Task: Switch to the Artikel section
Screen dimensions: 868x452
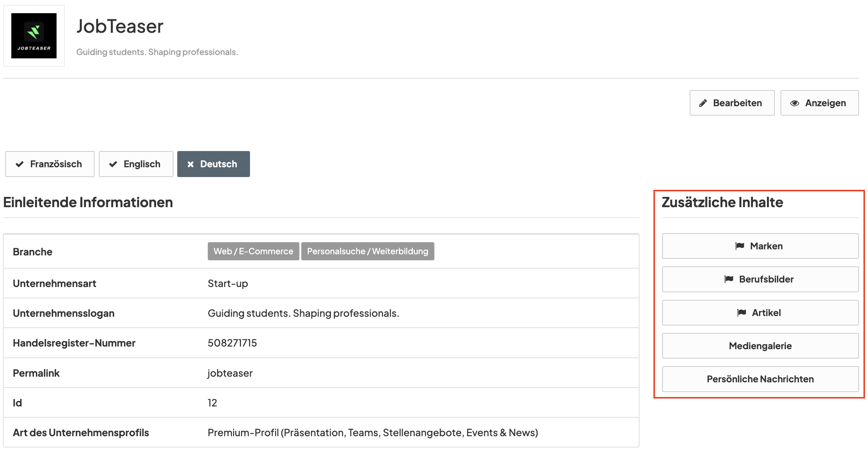Action: (x=760, y=312)
